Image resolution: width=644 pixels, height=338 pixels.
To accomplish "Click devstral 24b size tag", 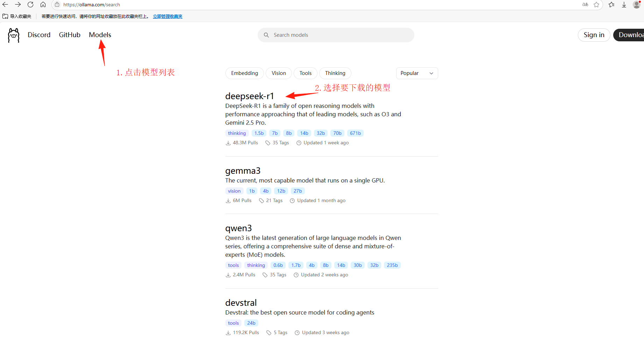I will tap(251, 323).
